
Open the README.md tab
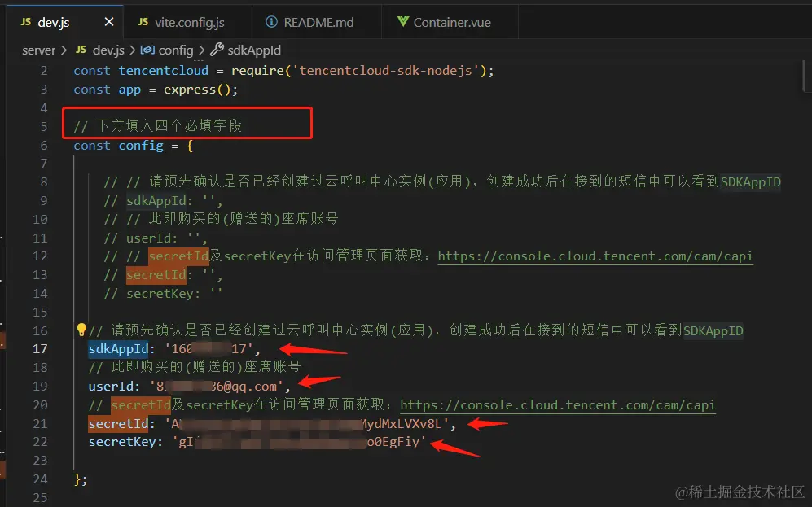316,22
